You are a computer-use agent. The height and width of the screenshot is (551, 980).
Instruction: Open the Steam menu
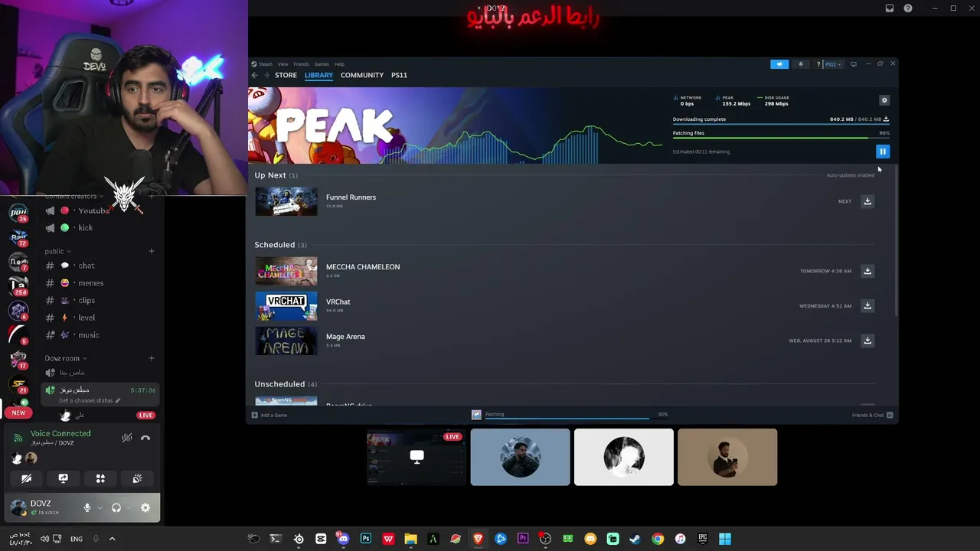pos(264,64)
